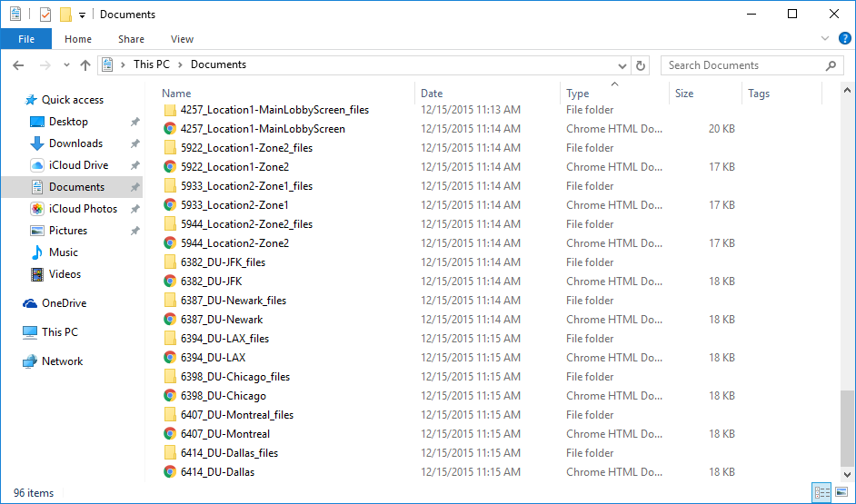
Task: Switch to Details view layout icon
Action: [822, 492]
